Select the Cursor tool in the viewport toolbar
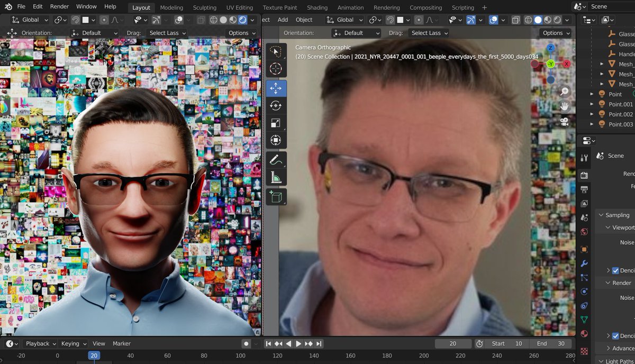This screenshot has width=635, height=364. tap(276, 69)
